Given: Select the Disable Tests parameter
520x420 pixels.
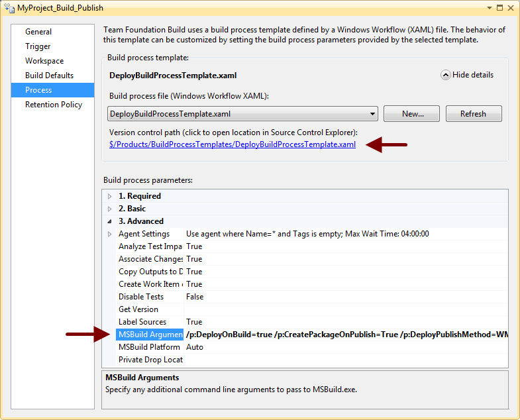Looking at the screenshot, I should point(150,297).
